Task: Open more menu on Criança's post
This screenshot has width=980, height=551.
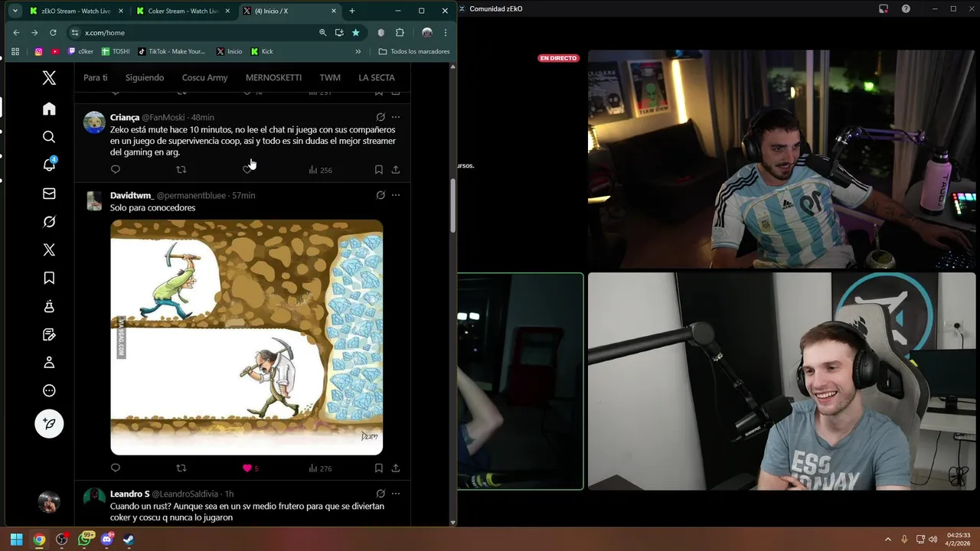Action: click(x=396, y=117)
